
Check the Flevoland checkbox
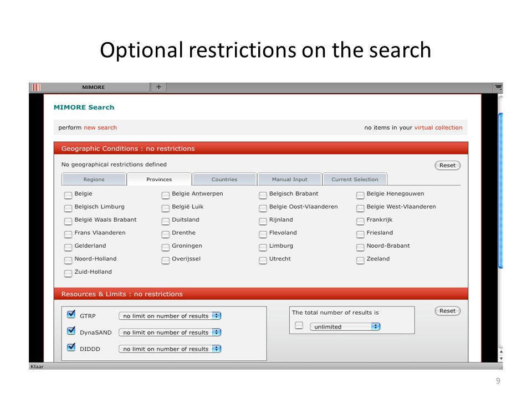263,234
